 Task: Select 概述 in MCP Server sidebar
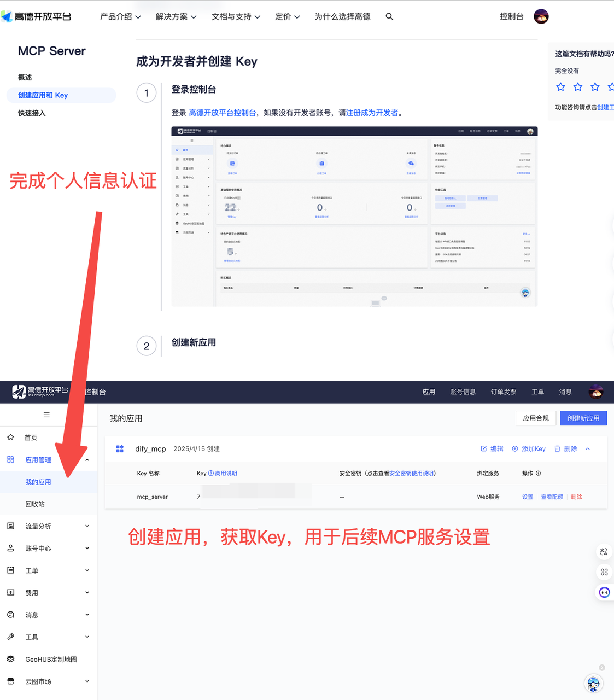point(25,77)
